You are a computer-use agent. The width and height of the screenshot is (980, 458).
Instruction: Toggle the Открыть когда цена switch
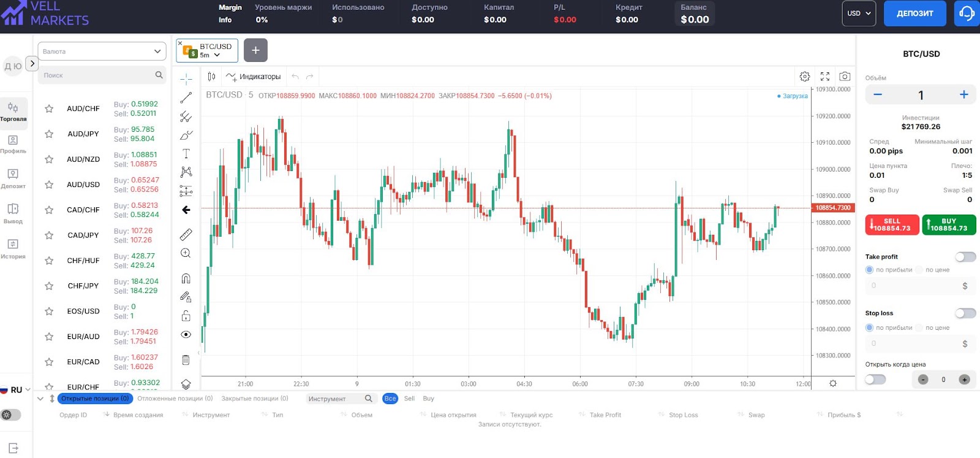tap(875, 380)
